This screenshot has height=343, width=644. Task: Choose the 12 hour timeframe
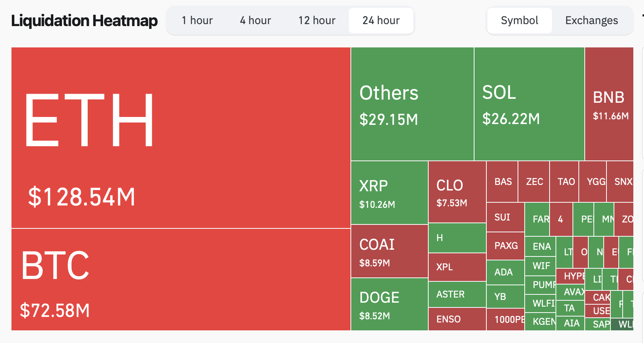[x=317, y=21]
